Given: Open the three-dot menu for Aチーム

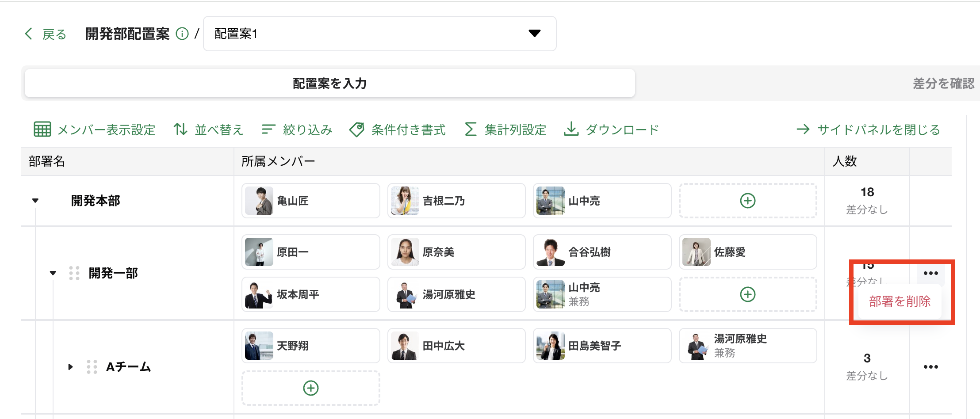Looking at the screenshot, I should (930, 367).
